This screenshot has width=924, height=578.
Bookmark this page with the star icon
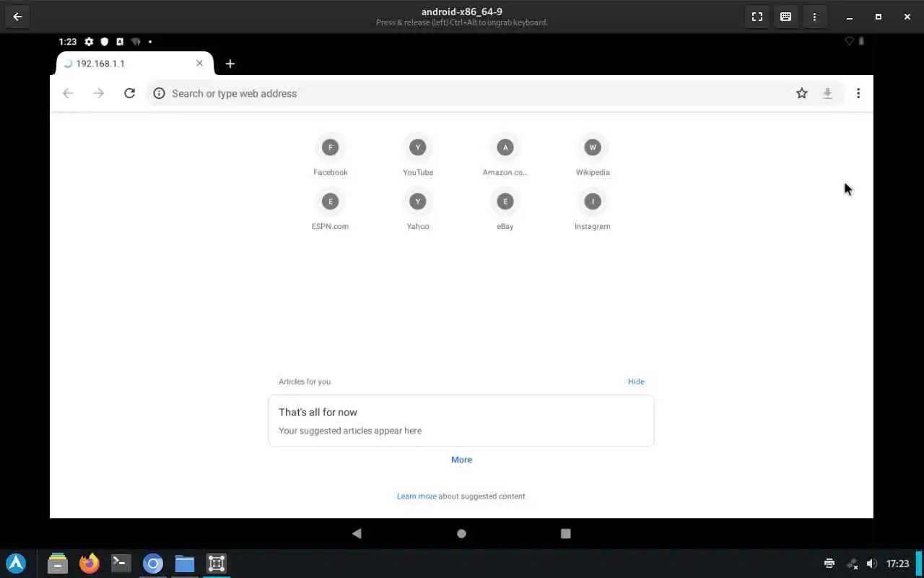pyautogui.click(x=801, y=93)
